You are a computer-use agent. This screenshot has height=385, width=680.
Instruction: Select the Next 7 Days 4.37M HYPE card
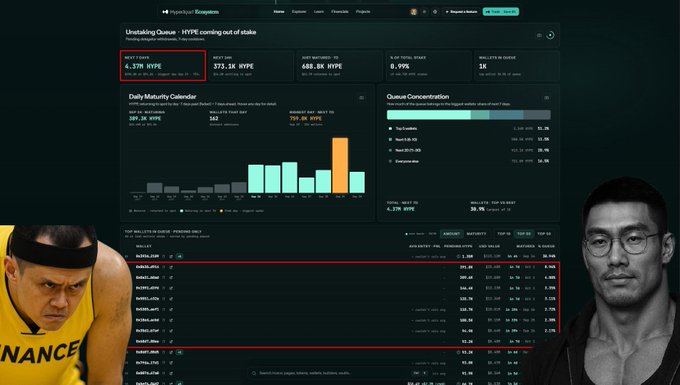click(163, 66)
